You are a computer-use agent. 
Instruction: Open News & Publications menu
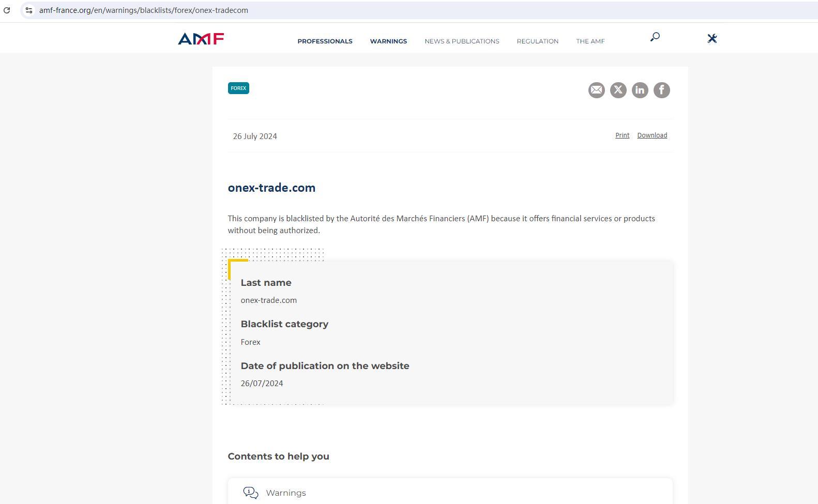point(462,41)
